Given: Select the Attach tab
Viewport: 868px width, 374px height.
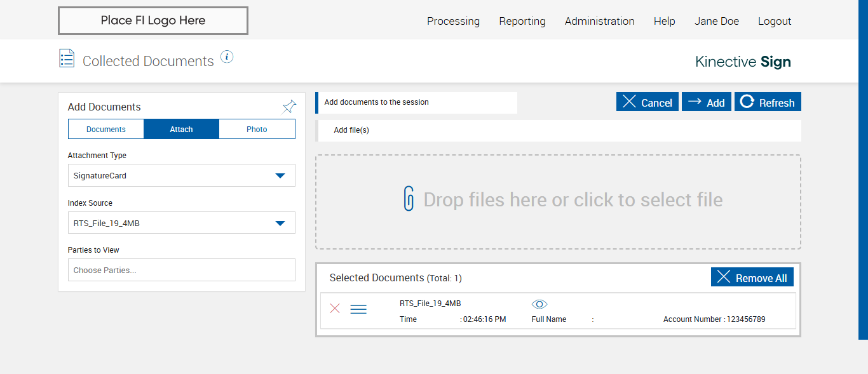Looking at the screenshot, I should [181, 129].
